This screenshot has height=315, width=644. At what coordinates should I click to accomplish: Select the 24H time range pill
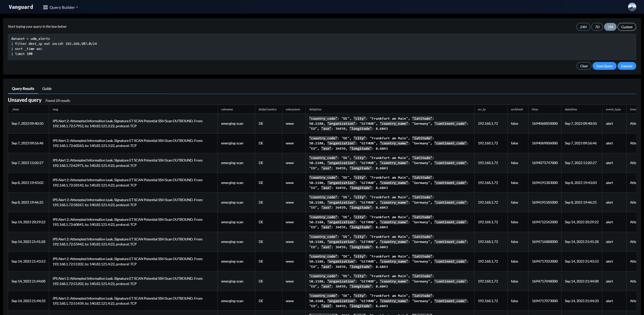pos(583,27)
